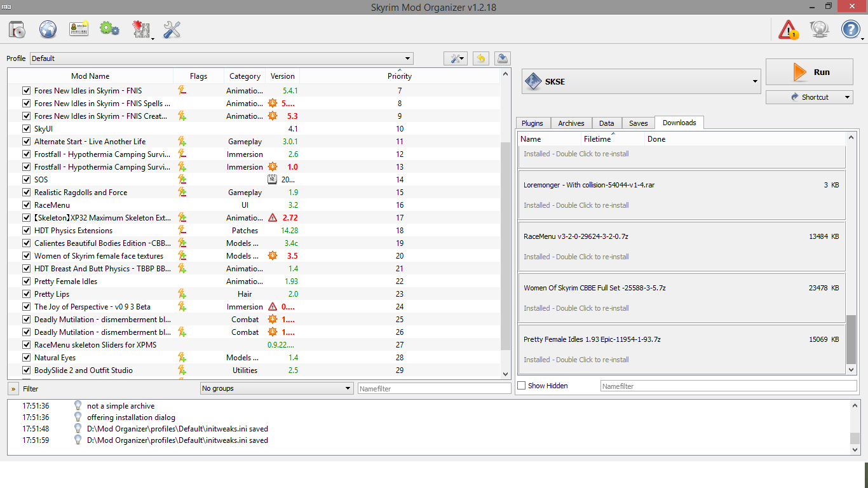Open the No groups dropdown
The image size is (868, 488).
pos(276,388)
